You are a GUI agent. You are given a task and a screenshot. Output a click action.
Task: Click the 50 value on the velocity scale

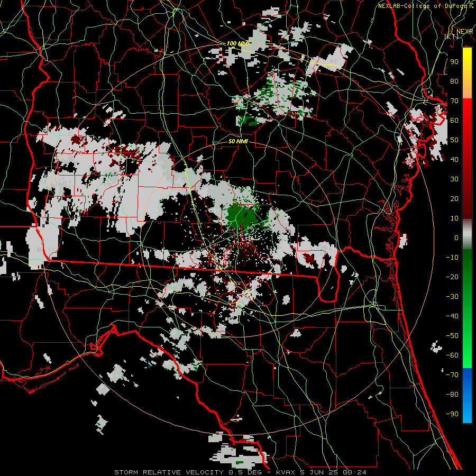click(x=454, y=140)
